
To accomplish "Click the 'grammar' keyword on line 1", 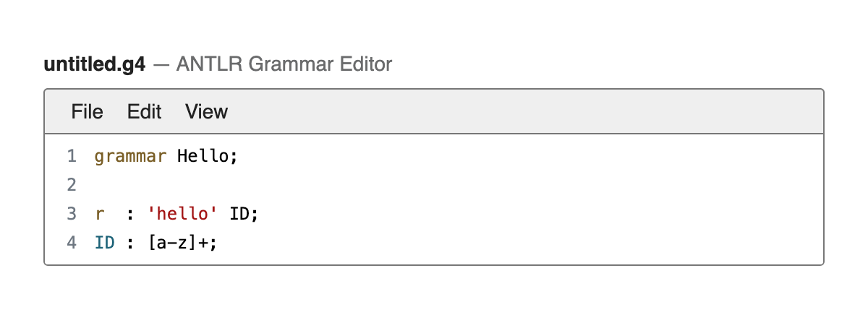I will 130,156.
